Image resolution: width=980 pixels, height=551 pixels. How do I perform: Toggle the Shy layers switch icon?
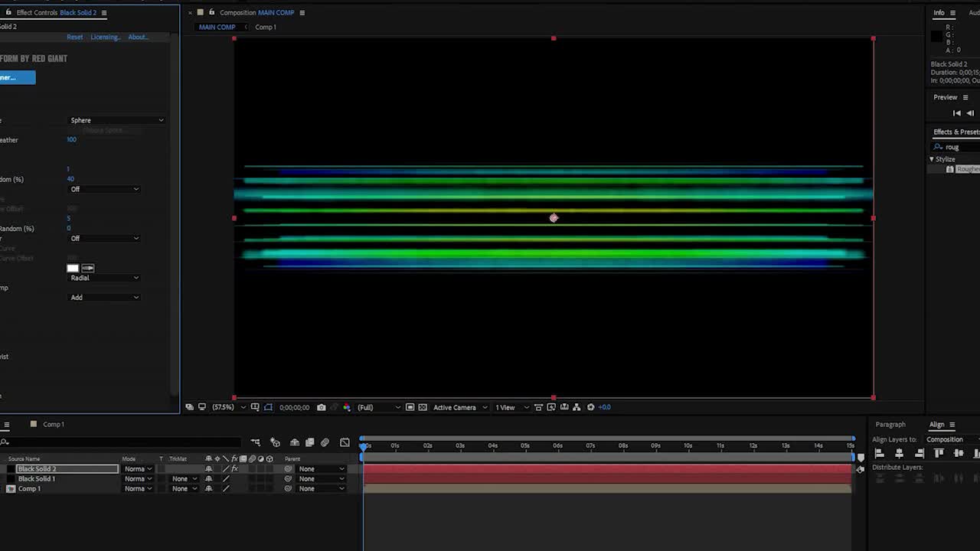[x=295, y=442]
